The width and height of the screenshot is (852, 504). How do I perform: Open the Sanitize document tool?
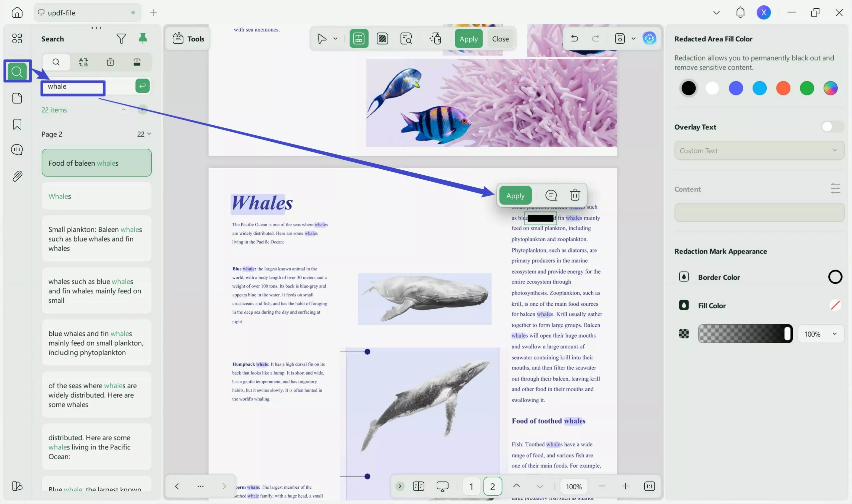click(436, 38)
